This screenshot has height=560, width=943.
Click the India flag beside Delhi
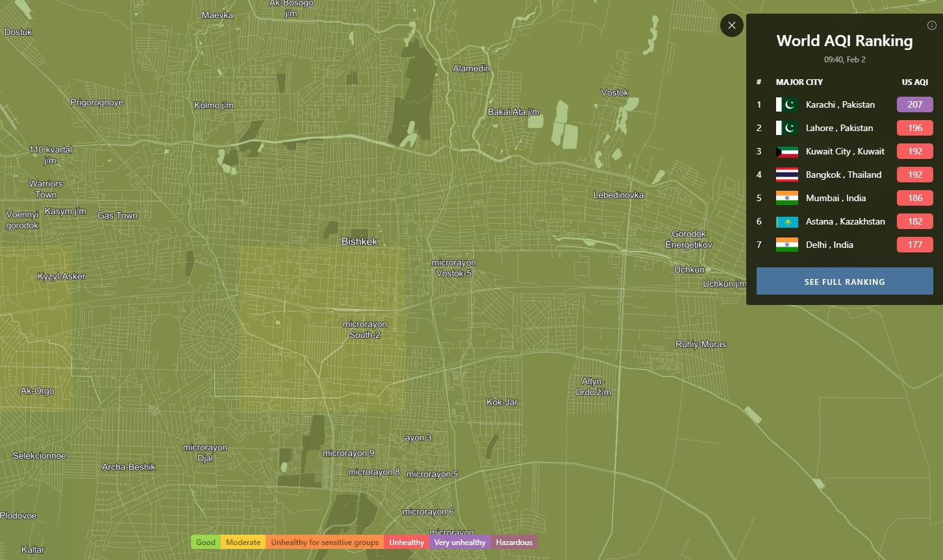(786, 245)
